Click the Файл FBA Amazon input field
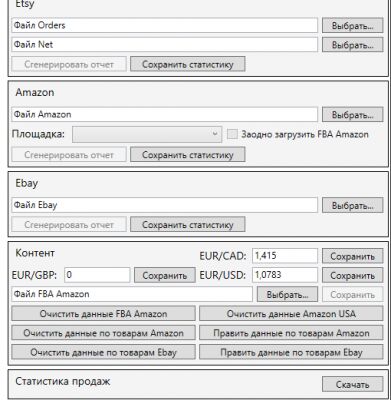This screenshot has width=391, height=400. (x=132, y=294)
